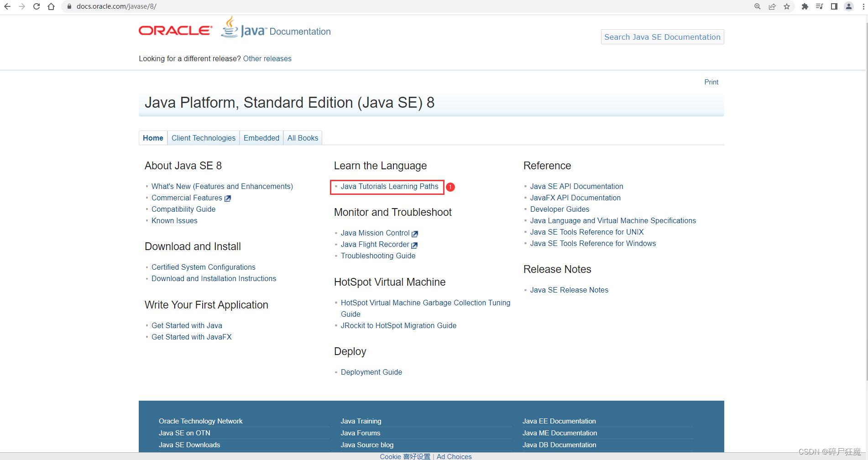
Task: Click the share page icon
Action: click(x=772, y=6)
